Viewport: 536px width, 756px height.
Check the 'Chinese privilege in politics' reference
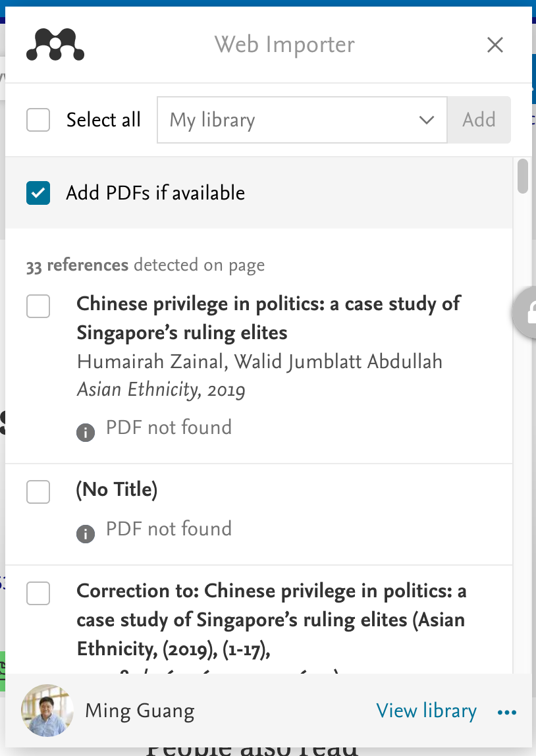click(x=38, y=306)
